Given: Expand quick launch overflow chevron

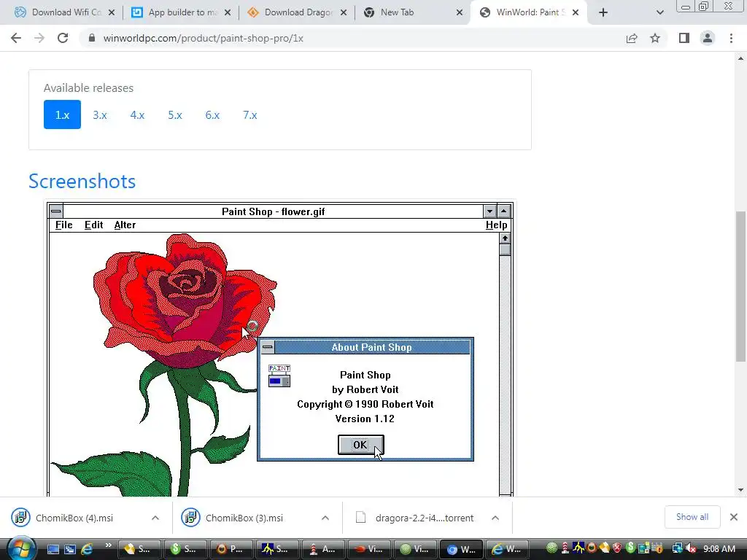Looking at the screenshot, I should pyautogui.click(x=108, y=545).
